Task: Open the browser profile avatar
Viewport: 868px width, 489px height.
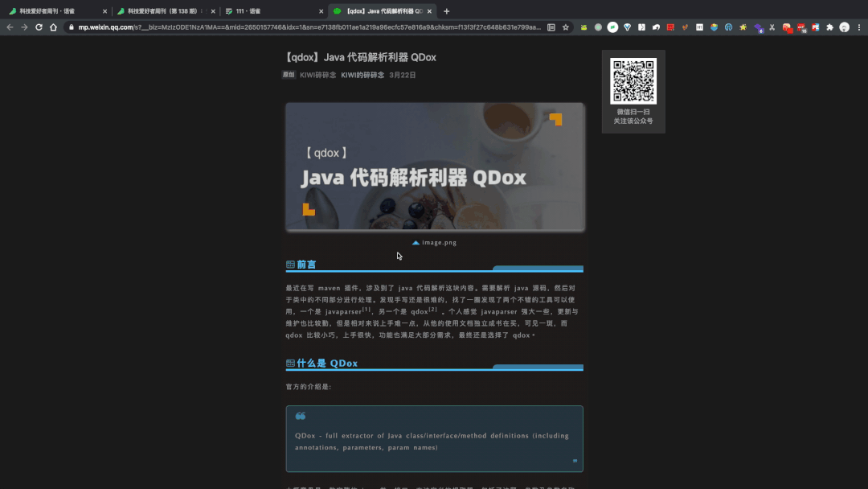Action: [x=844, y=27]
